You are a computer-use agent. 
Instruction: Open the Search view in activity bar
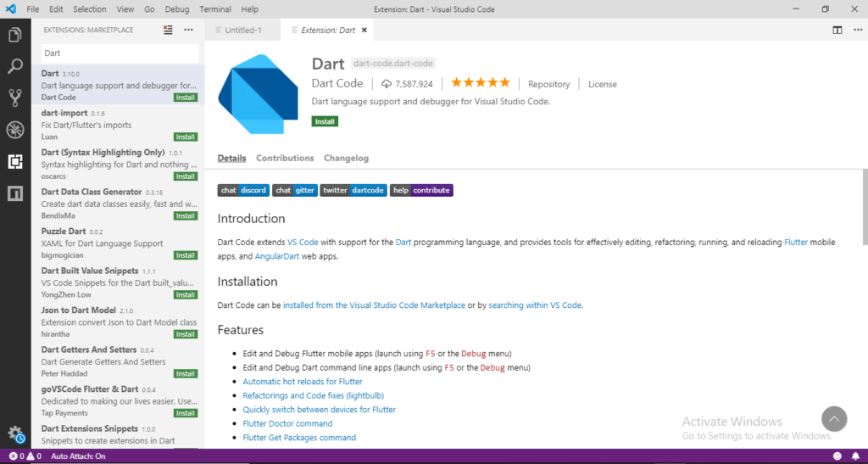point(15,66)
